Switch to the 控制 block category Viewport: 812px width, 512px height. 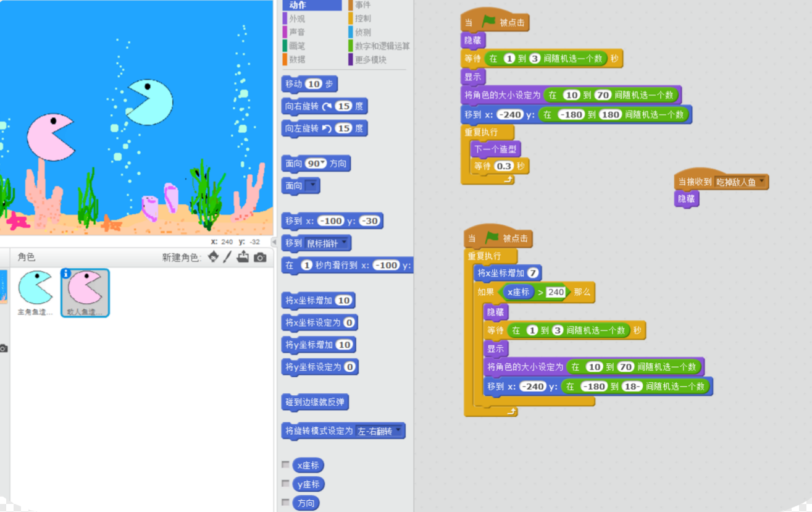[363, 19]
